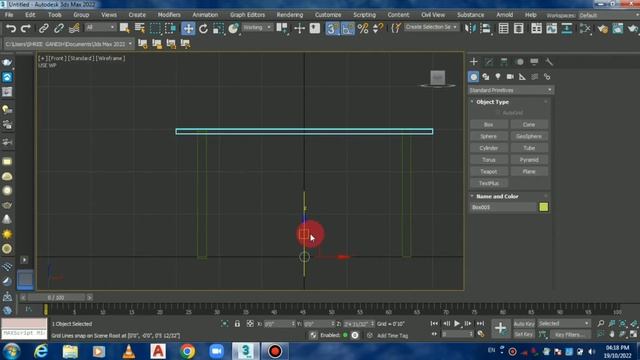Open the project folder path dropdown
This screenshot has height=360, width=640.
pos(69,44)
